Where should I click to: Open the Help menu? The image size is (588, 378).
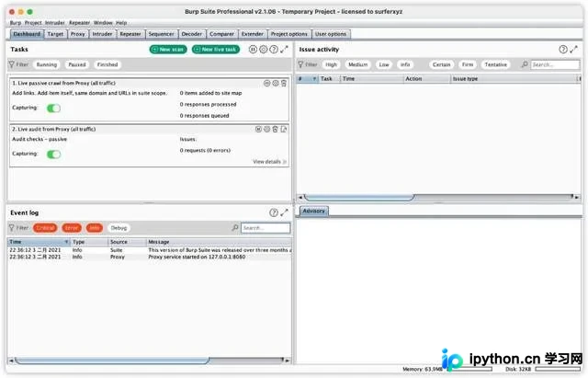(x=121, y=22)
